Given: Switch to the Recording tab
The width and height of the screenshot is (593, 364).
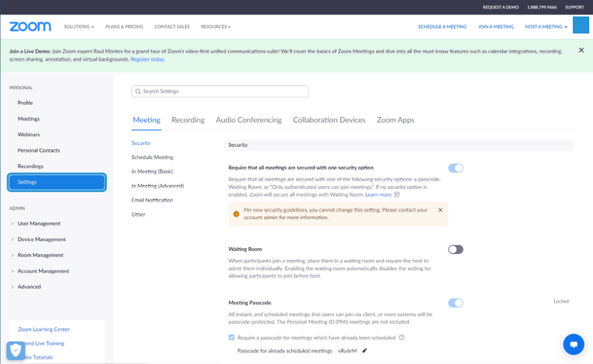Looking at the screenshot, I should [x=188, y=120].
